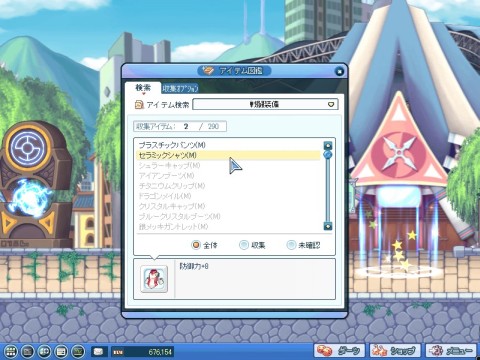The height and width of the screenshot is (360, 480).
Task: Select the 全体 radio button
Action: coord(196,245)
